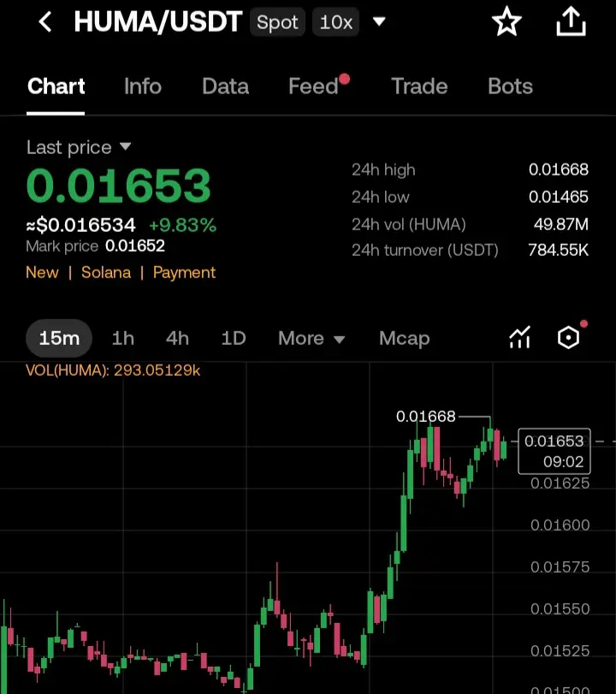
Task: Tap the current price 0.01653 09:02 box
Action: click(x=554, y=451)
